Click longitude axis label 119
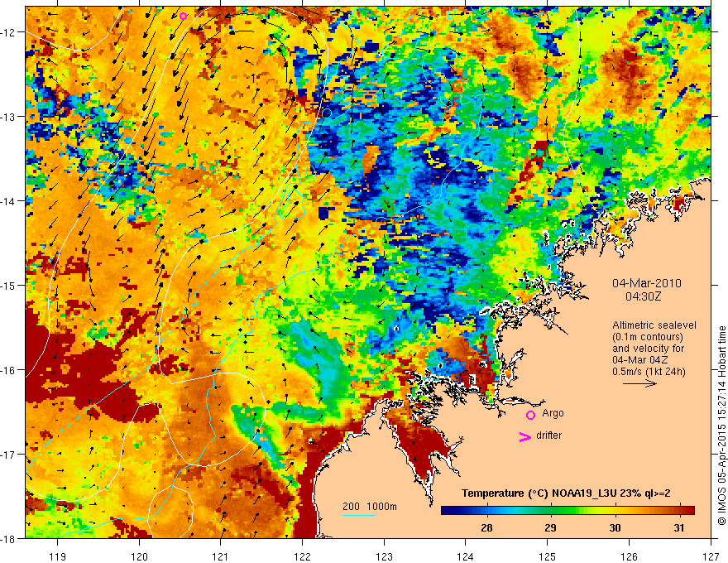The width and height of the screenshot is (728, 563). 58,556
